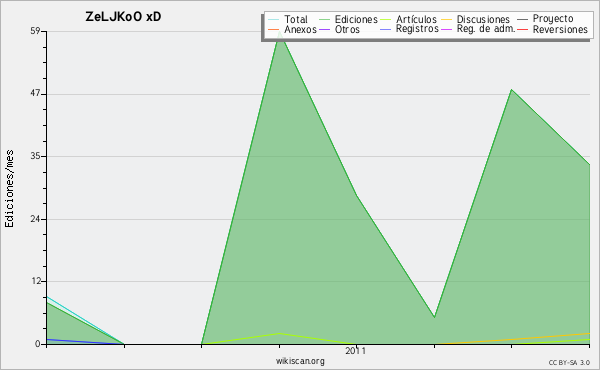Screen dimensions: 600x370
Task: Click the 35 y-axis value
Action: click(35, 156)
